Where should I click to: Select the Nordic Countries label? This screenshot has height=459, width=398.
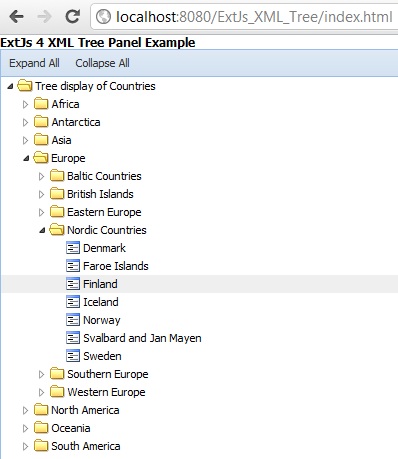pyautogui.click(x=107, y=230)
